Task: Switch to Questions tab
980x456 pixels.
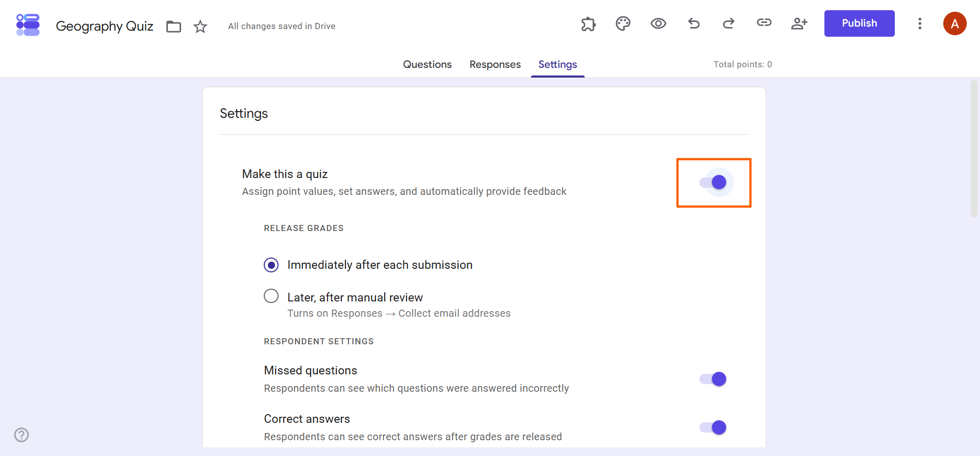Action: [x=427, y=64]
